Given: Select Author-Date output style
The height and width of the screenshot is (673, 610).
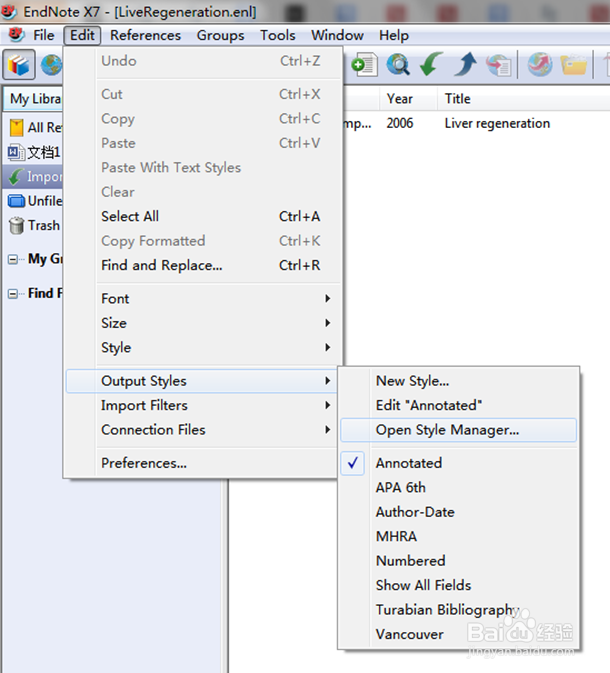Looking at the screenshot, I should (458, 512).
